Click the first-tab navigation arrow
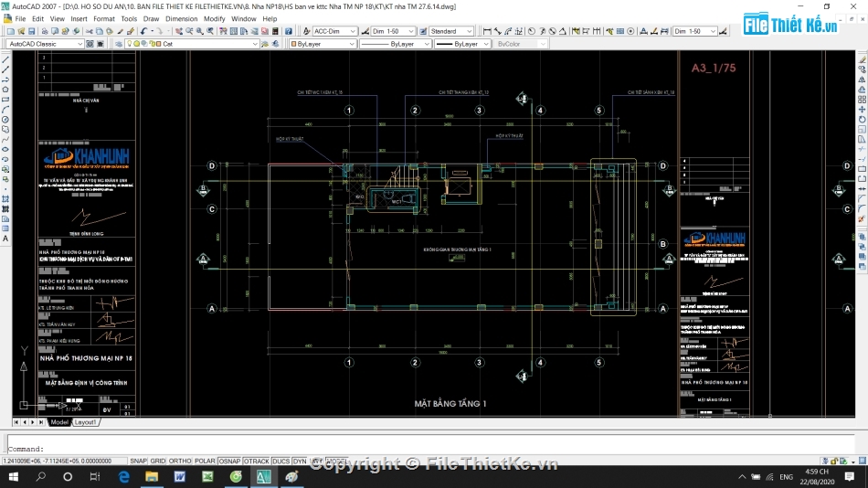 pyautogui.click(x=16, y=422)
